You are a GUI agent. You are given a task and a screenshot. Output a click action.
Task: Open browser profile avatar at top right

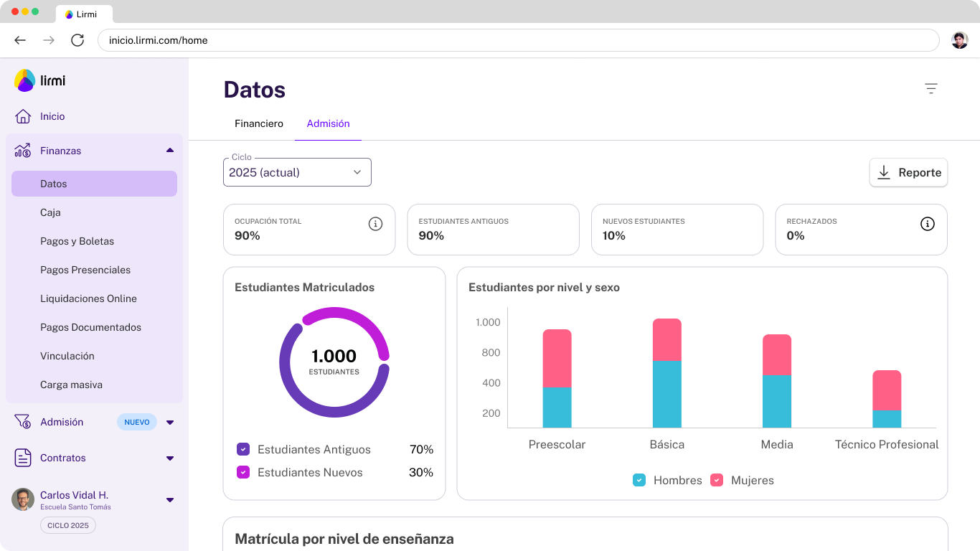point(960,40)
